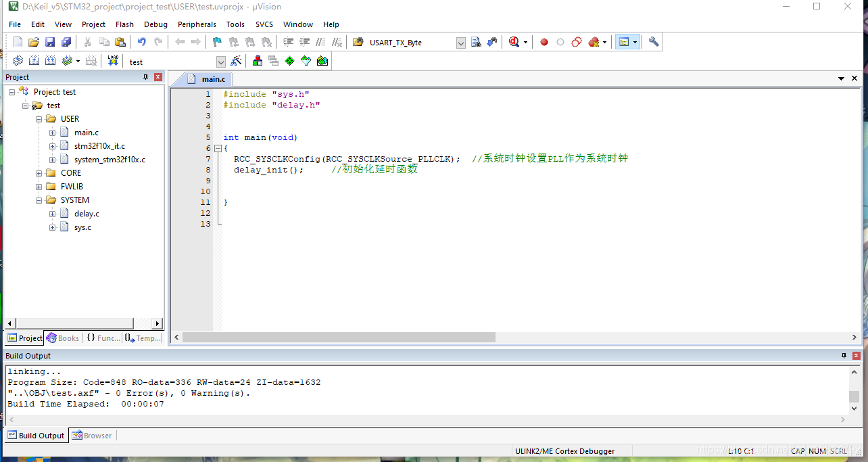Open the window layout dropdown arrow
This screenshot has width=868, height=462.
tap(635, 42)
